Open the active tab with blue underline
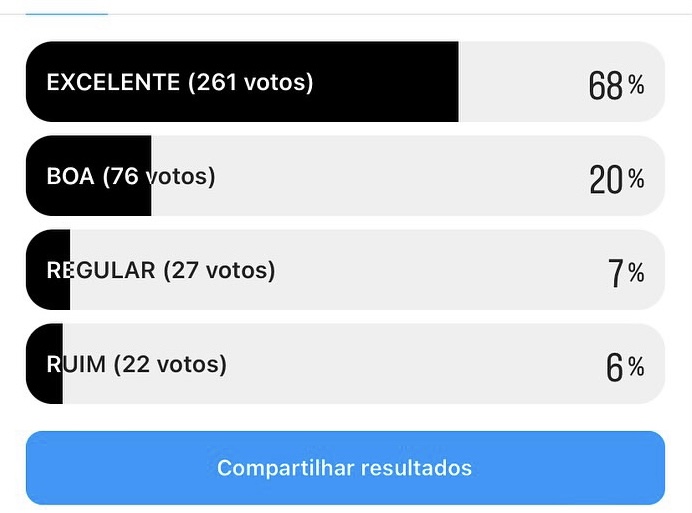692x513 pixels. click(x=67, y=14)
